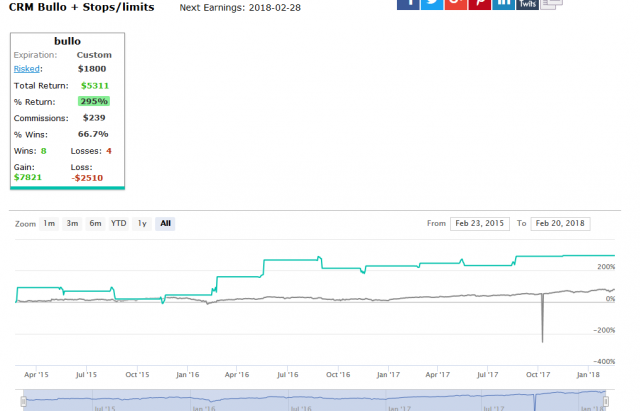640x411 pixels.
Task: Click the navigator mini chart area
Action: pyautogui.click(x=315, y=401)
